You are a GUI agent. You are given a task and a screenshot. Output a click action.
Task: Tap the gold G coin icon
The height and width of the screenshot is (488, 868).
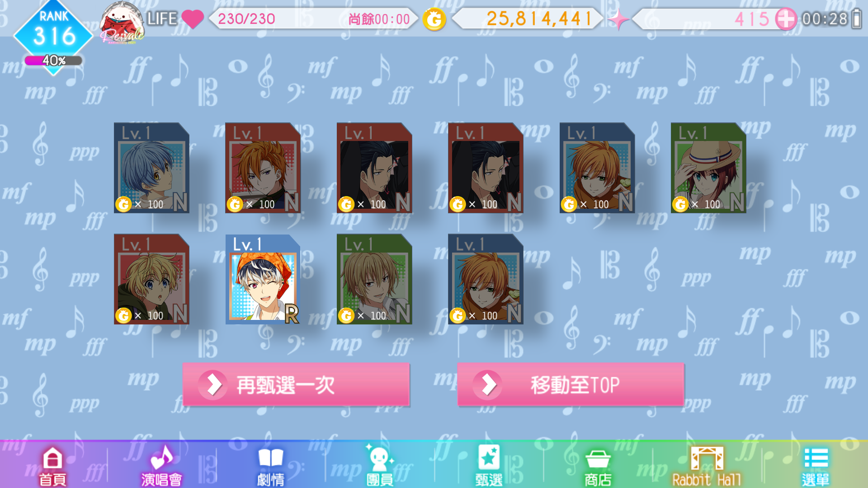(x=434, y=19)
